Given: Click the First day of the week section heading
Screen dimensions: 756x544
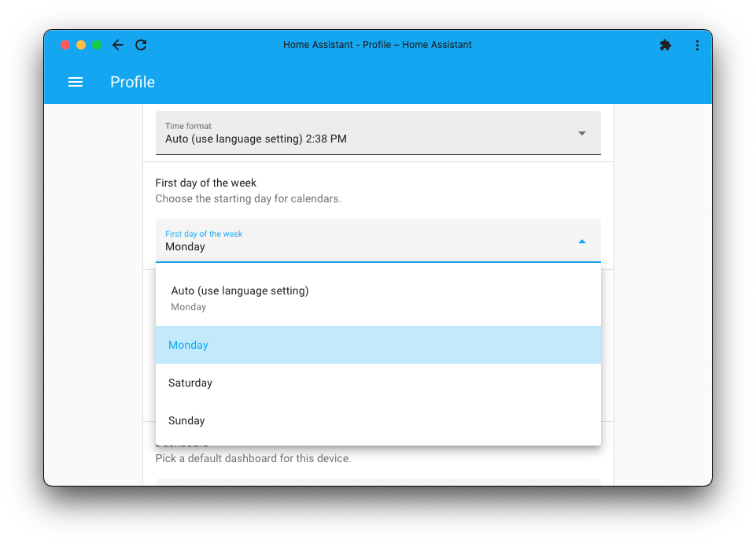Looking at the screenshot, I should [205, 183].
